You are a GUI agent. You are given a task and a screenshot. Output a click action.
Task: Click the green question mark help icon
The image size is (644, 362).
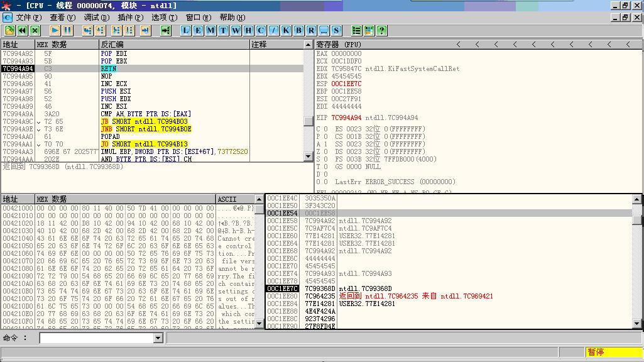(x=381, y=30)
